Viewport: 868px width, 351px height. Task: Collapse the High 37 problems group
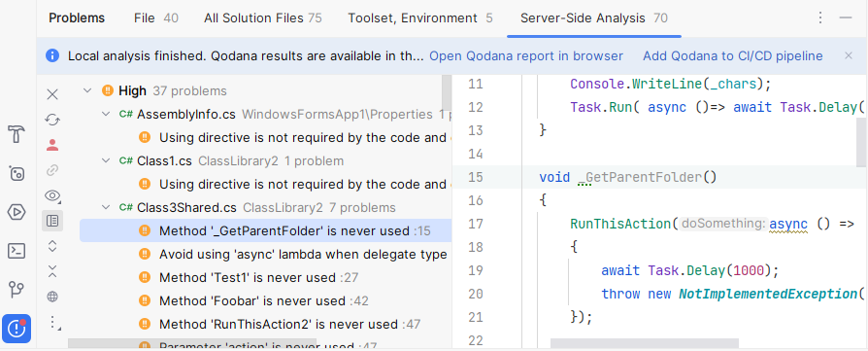coord(87,90)
